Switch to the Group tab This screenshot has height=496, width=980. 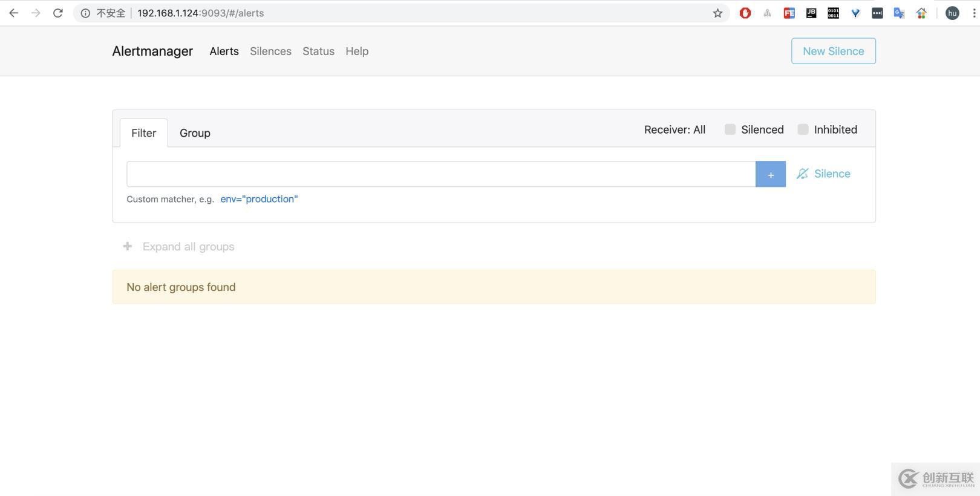(x=195, y=133)
